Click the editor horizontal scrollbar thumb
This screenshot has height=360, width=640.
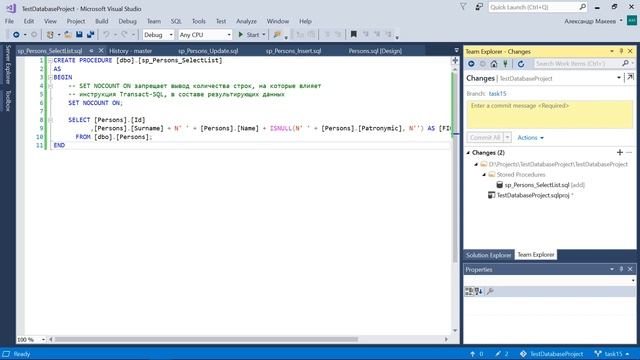click(x=206, y=339)
